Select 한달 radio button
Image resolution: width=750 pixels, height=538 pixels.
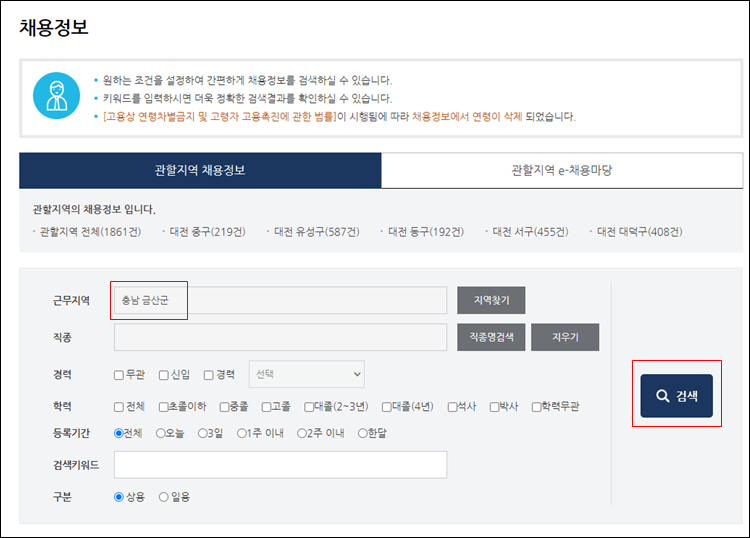click(363, 433)
